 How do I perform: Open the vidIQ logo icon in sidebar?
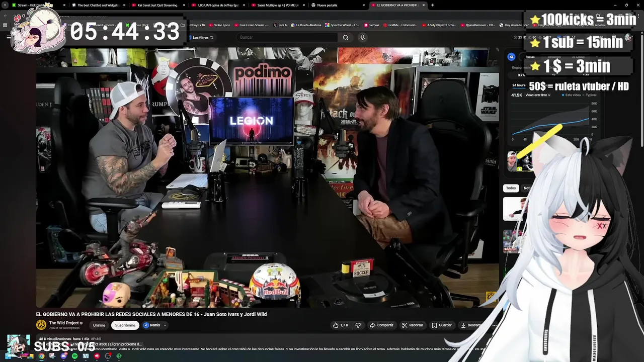click(511, 57)
